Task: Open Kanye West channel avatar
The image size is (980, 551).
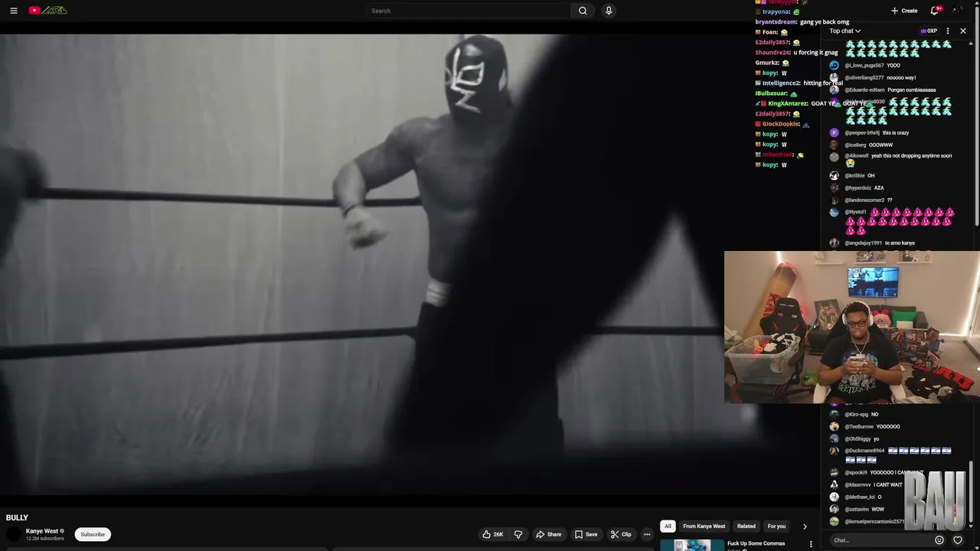Action: [14, 534]
